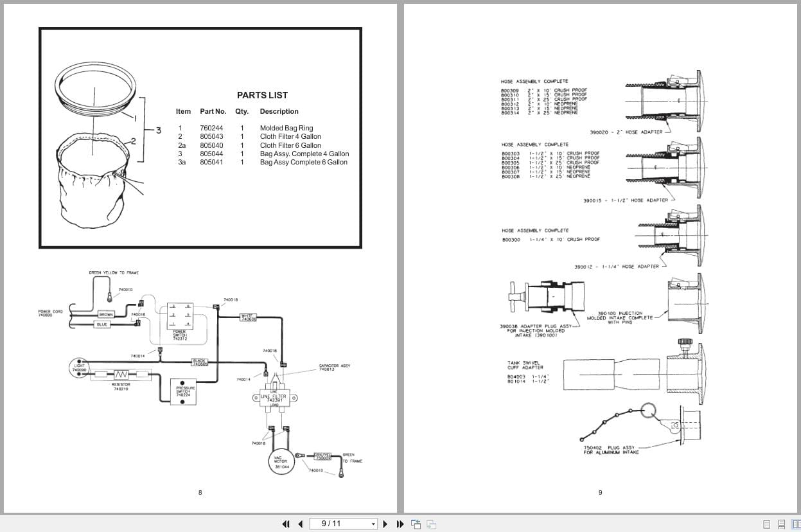
Task: Click the PRESSURE SWITCH 740224 box
Action: pyautogui.click(x=182, y=391)
